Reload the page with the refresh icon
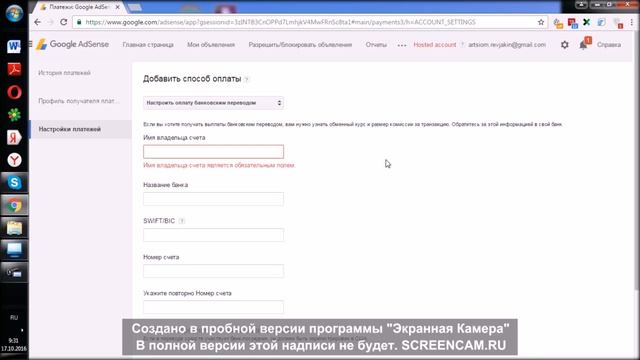Screen dimensions: 640x360 (64, 22)
